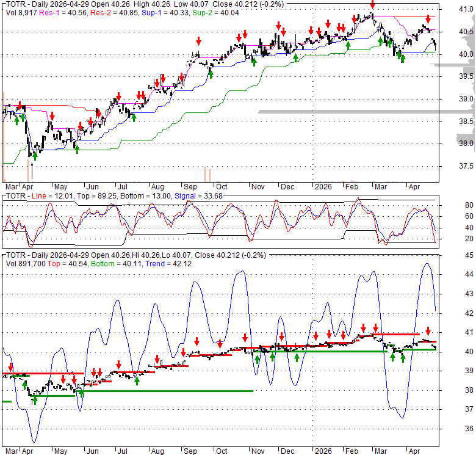476x455 pixels.
Task: Click the red sell arrow above the September peak in the top chart
Action: pyautogui.click(x=198, y=41)
